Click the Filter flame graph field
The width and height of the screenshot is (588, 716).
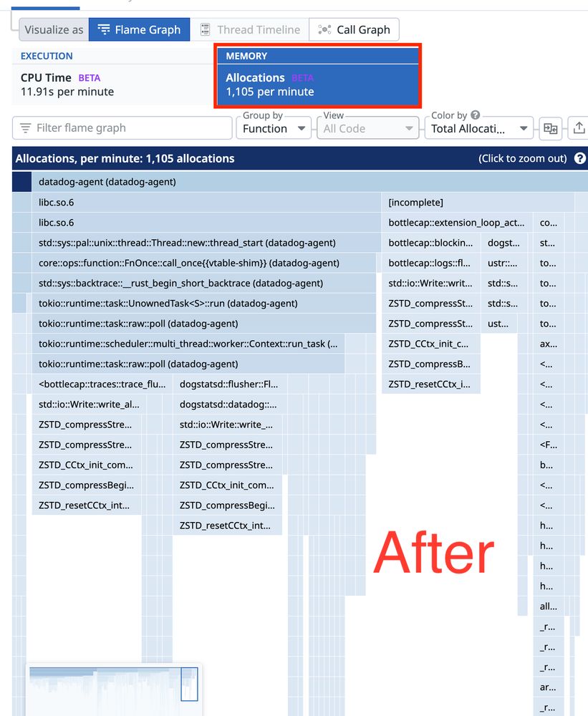coord(122,128)
